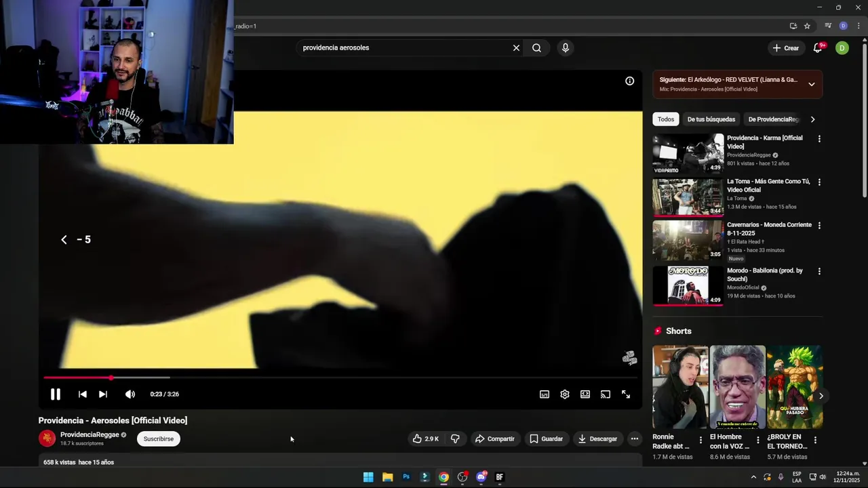Open Providencia - Karma video thumbnail

(688, 154)
